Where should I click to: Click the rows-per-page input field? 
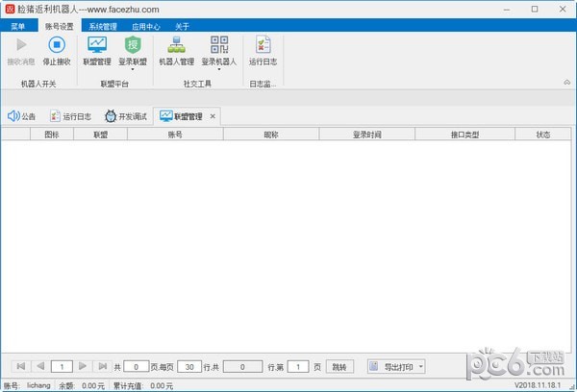tap(188, 366)
